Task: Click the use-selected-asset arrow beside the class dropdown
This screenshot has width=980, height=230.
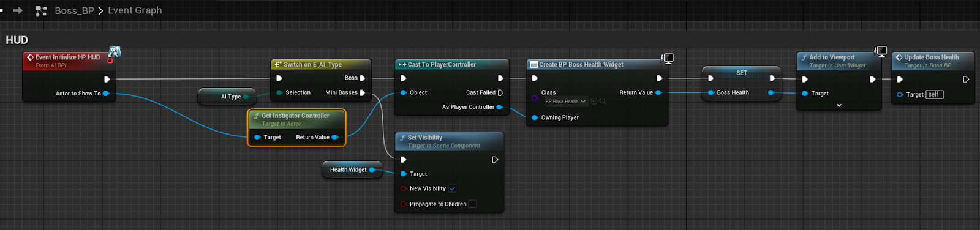Action: (x=594, y=102)
